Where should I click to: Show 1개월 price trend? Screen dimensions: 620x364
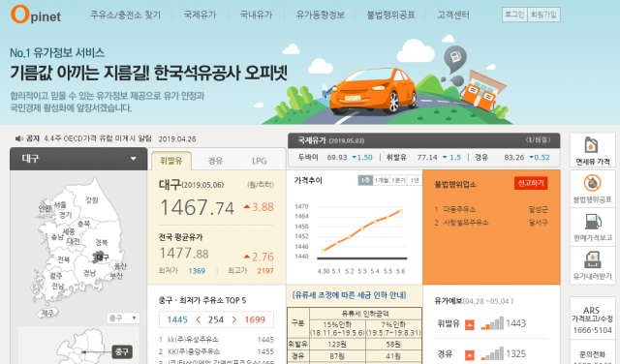pyautogui.click(x=382, y=180)
